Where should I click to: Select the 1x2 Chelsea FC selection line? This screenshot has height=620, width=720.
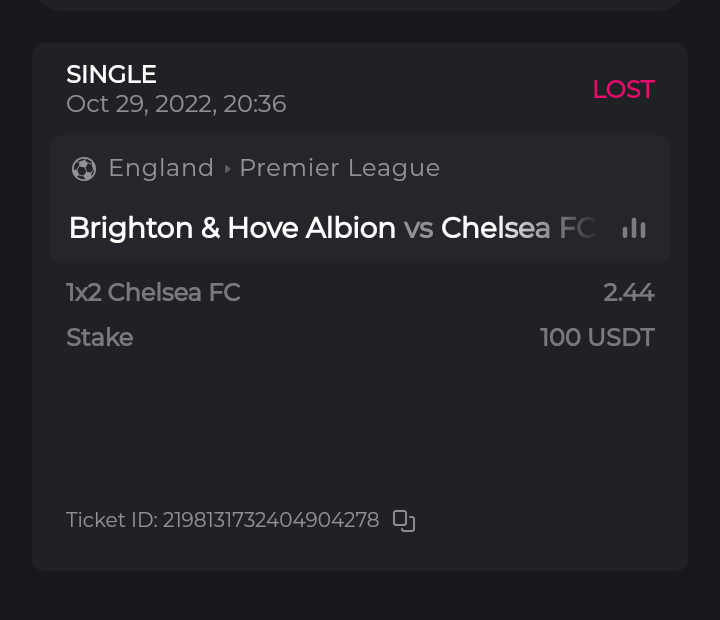pyautogui.click(x=153, y=293)
